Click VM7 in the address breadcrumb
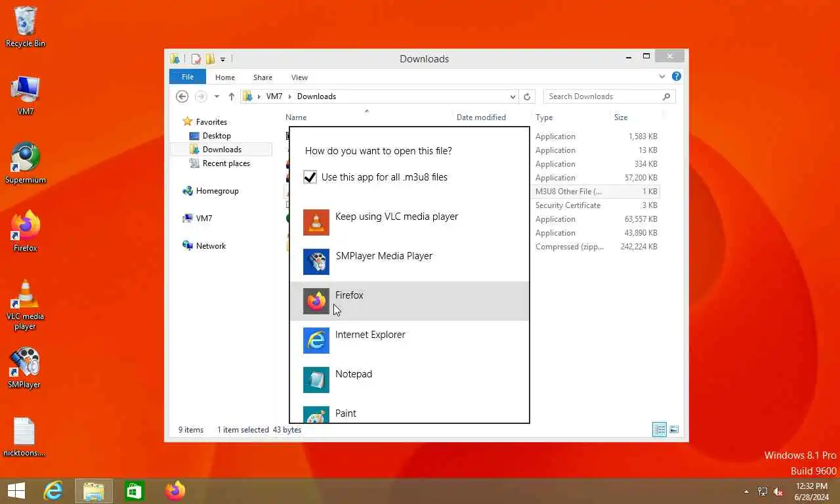 click(274, 96)
